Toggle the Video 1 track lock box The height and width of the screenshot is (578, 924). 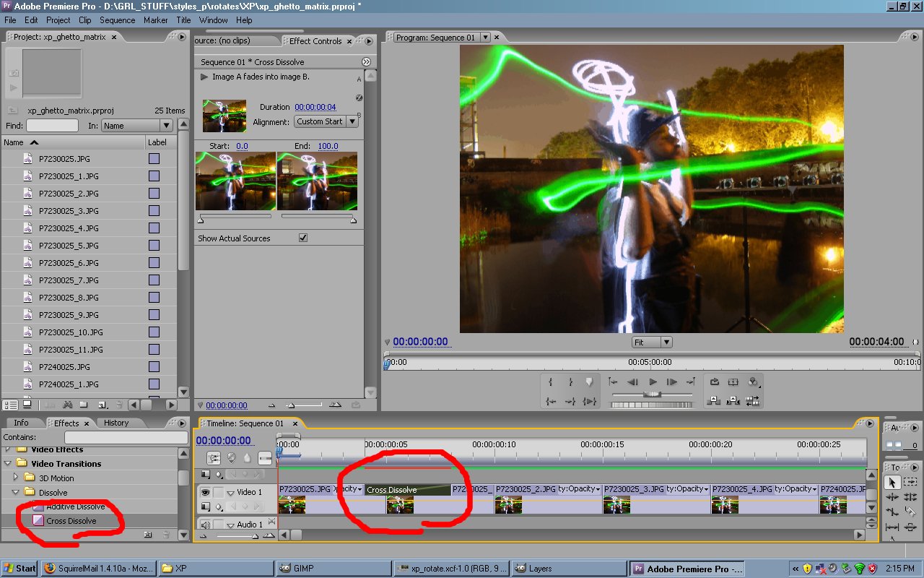pyautogui.click(x=218, y=492)
